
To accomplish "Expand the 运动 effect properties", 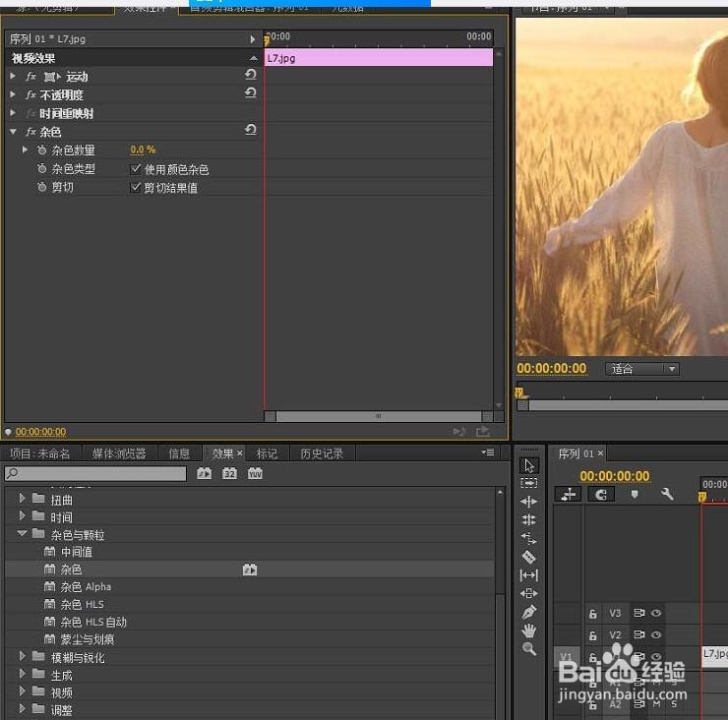I will (13, 76).
